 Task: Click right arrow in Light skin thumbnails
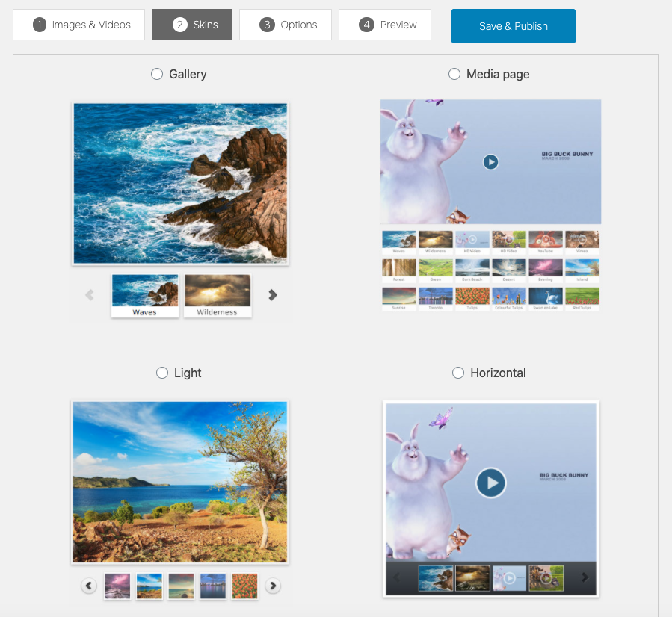click(x=274, y=586)
